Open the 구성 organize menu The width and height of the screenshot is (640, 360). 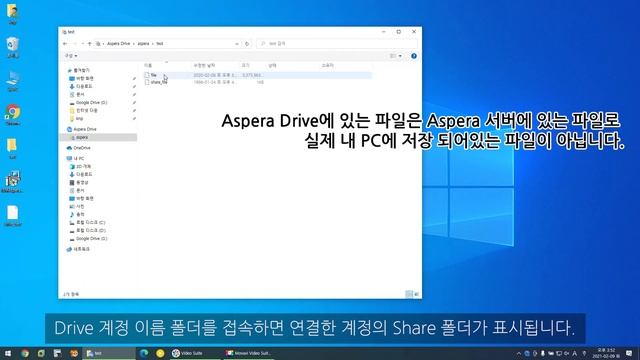[71, 56]
